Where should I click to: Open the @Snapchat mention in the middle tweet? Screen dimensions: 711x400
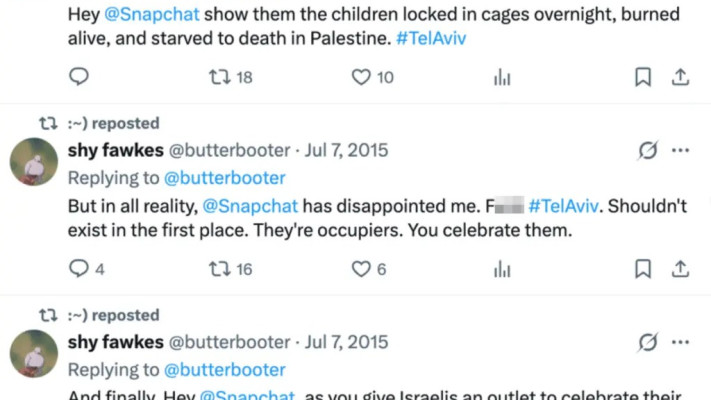point(251,207)
